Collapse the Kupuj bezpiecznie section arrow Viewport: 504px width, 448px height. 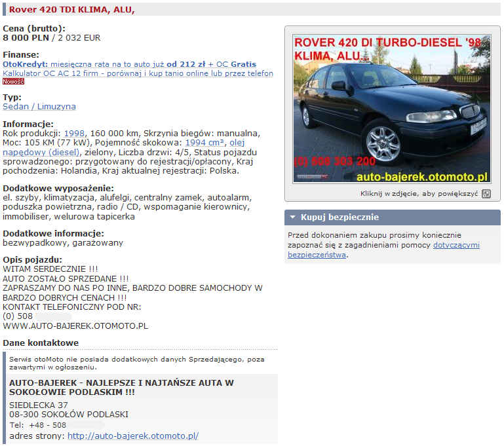(x=292, y=217)
